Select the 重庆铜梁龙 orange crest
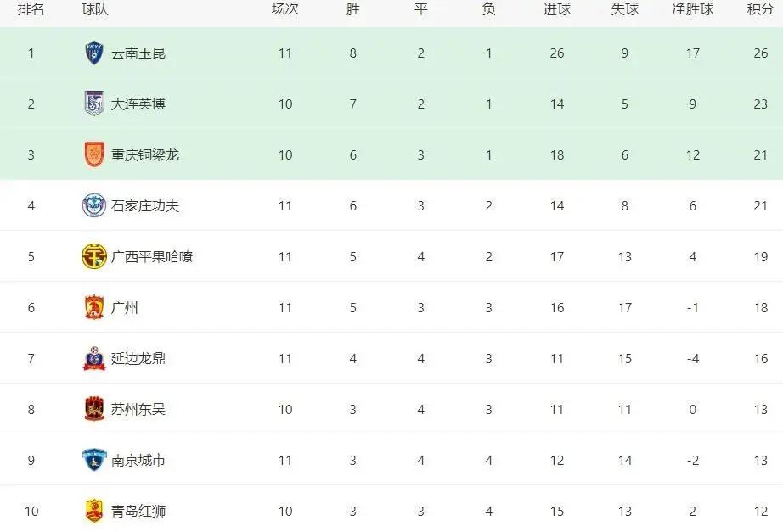The image size is (783, 532). [x=94, y=154]
